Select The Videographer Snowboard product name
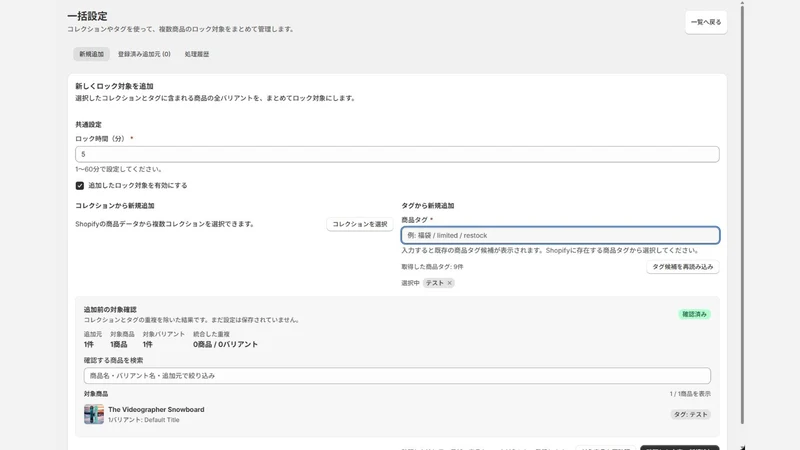This screenshot has height=450, width=800. click(156, 409)
